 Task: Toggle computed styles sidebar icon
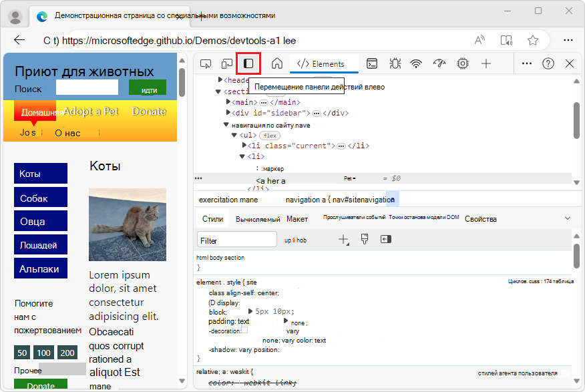tap(386, 239)
